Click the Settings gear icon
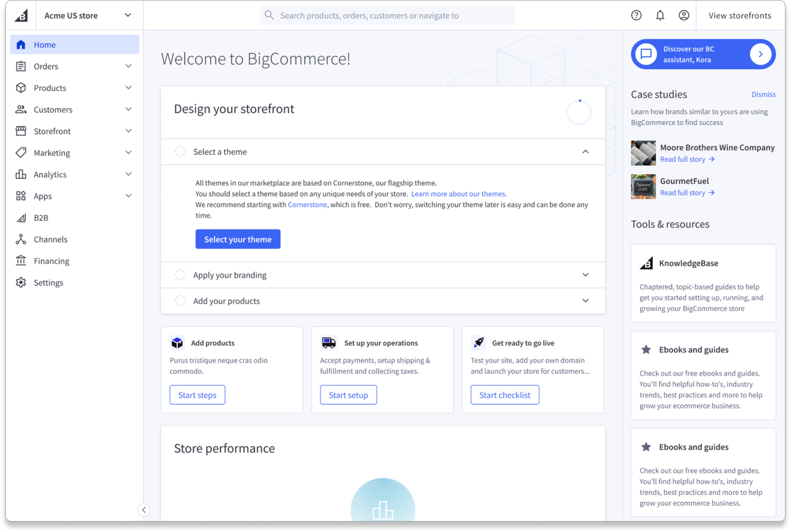The image size is (791, 532). [21, 283]
